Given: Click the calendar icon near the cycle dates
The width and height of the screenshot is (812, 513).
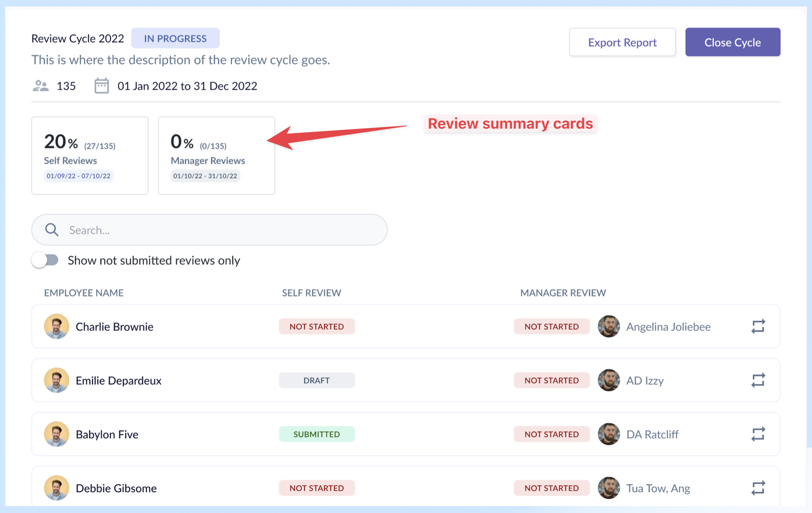Looking at the screenshot, I should point(102,86).
